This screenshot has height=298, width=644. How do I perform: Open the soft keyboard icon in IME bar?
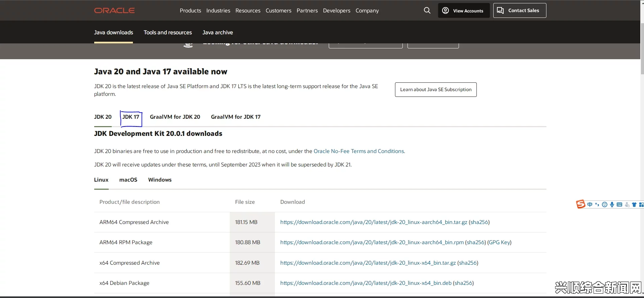coord(619,204)
